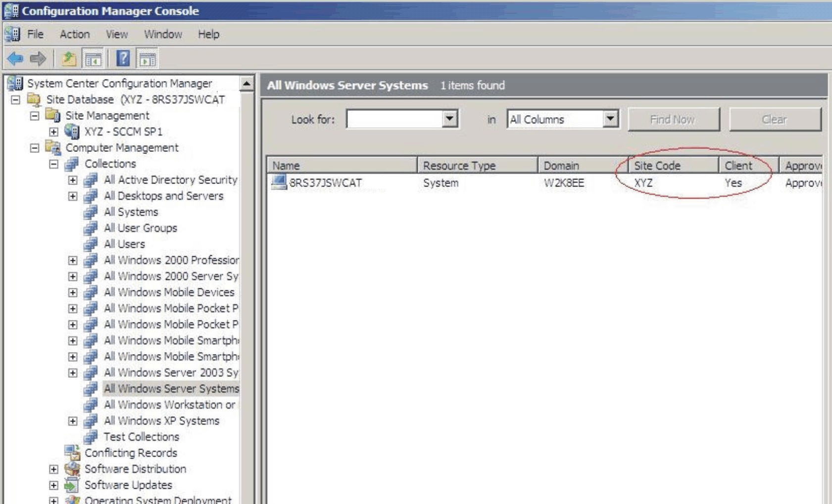Click the All Systems collection icon
832x504 pixels.
click(x=91, y=212)
